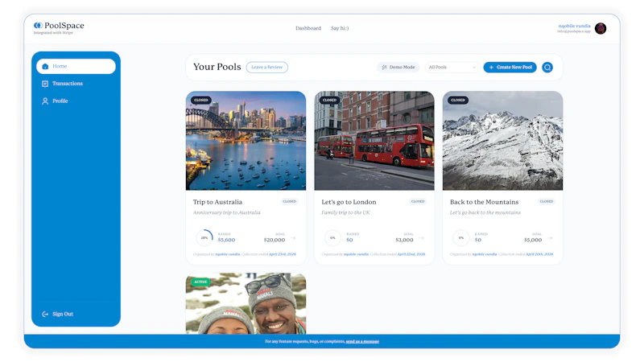Click the Create New Pool button
The image size is (644, 362).
[x=510, y=68]
